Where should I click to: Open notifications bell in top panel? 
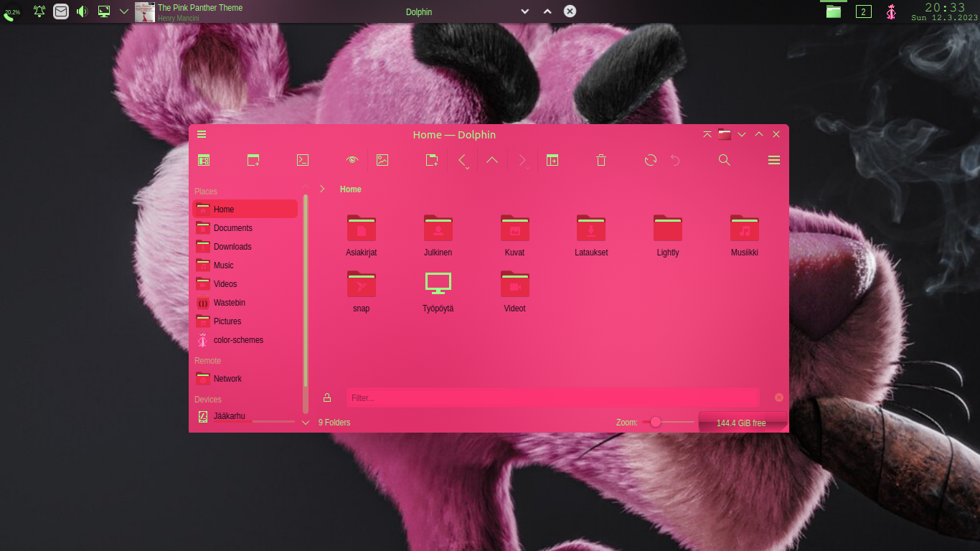coord(39,11)
